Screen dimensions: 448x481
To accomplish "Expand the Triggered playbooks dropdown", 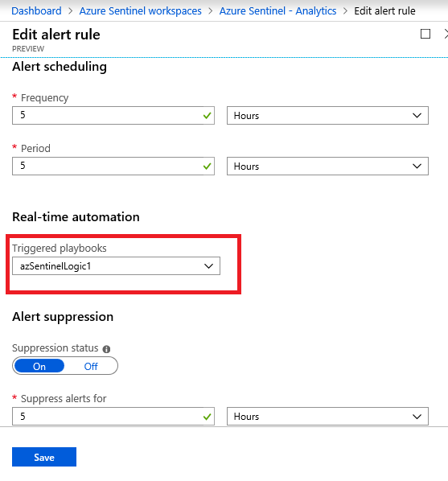I will [x=116, y=266].
